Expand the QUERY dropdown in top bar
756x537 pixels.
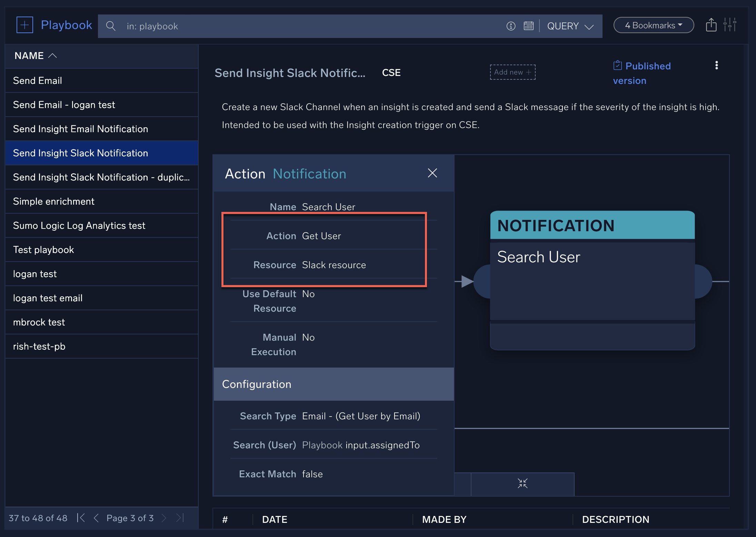pyautogui.click(x=571, y=25)
